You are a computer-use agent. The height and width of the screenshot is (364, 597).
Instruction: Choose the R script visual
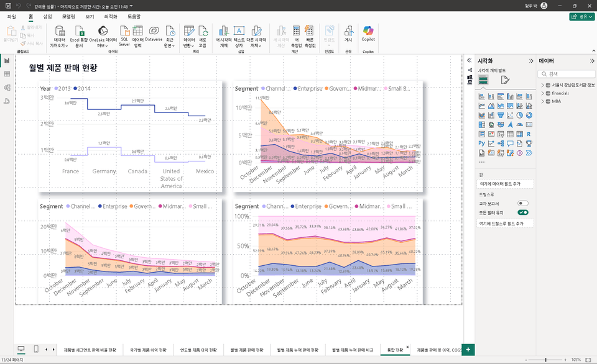[x=529, y=134]
